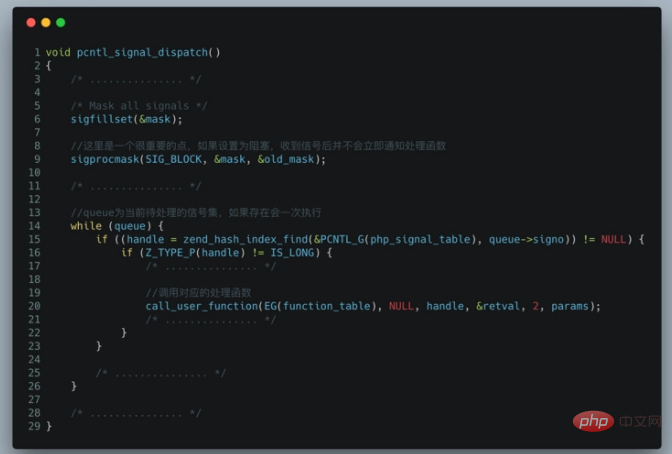Screen dimensions: 672x454
Task: Click the red NULL on line 15
Action: point(614,239)
